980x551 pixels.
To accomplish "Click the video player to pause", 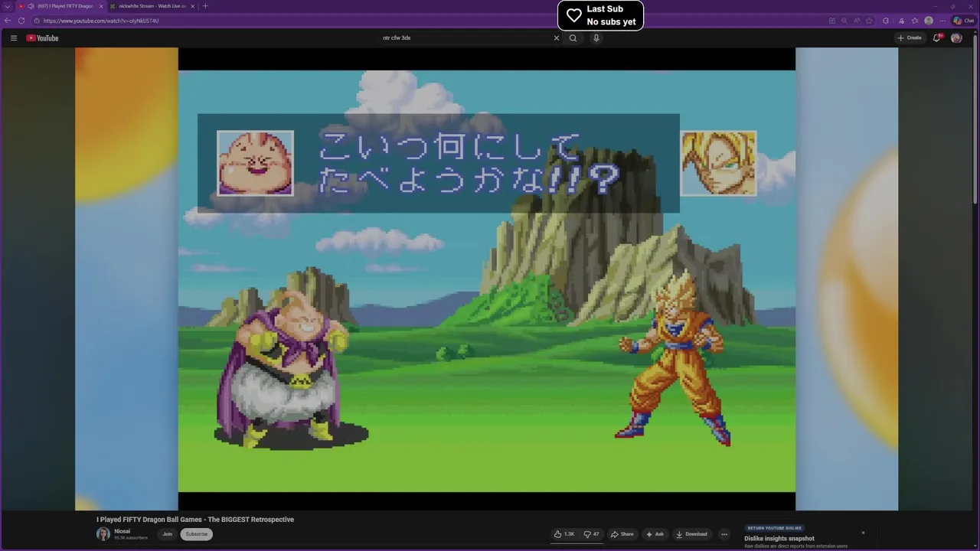I will pyautogui.click(x=487, y=279).
